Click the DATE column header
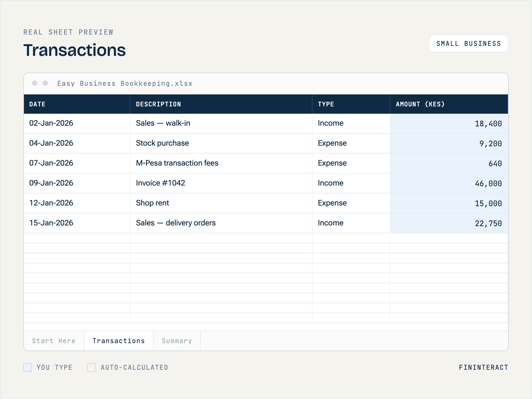Viewport: 532px width, 399px height. click(x=77, y=104)
